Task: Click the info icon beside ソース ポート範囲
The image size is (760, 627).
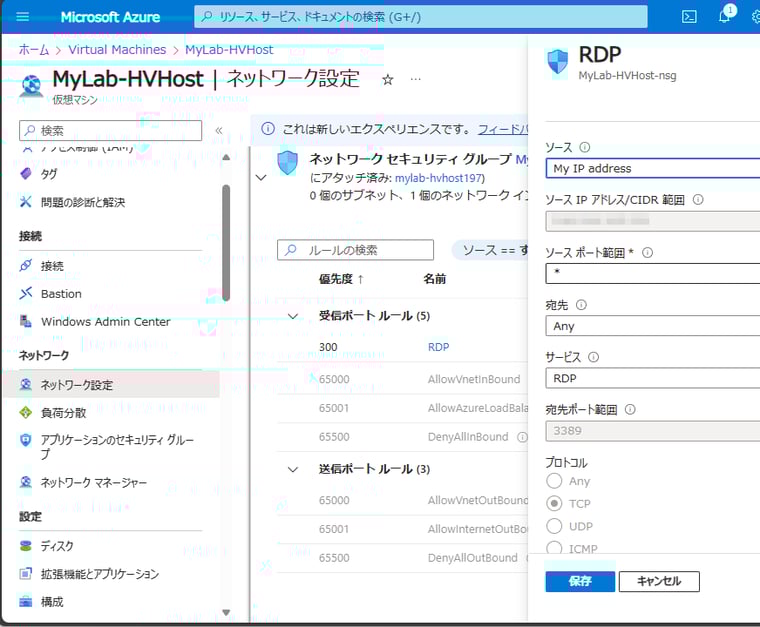Action: [x=647, y=252]
